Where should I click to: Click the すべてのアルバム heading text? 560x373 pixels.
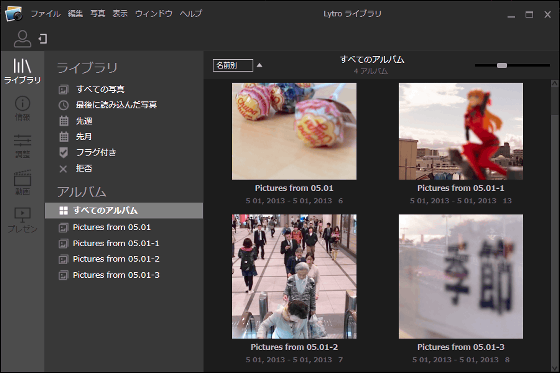pos(372,60)
